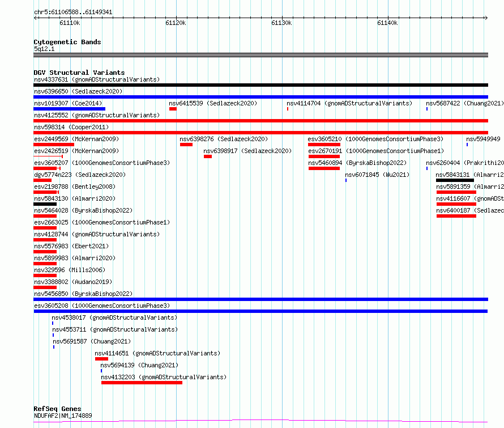The height and width of the screenshot is (428, 504).
Task: Click nsv4128744 gnomAD variant label
Action: pyautogui.click(x=97, y=234)
